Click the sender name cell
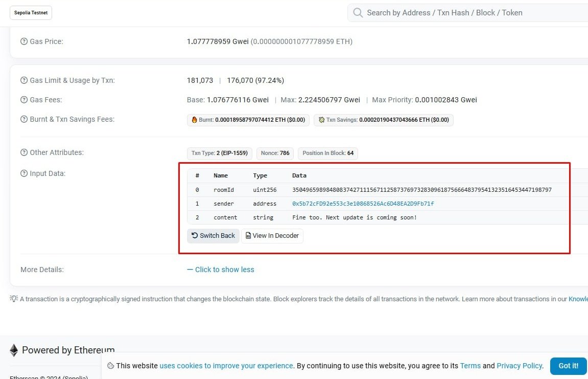 pos(223,204)
